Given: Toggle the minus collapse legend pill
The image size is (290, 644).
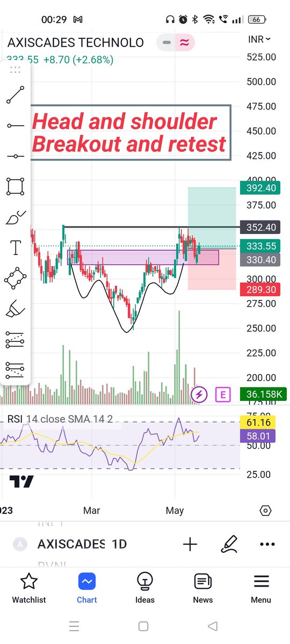Looking at the screenshot, I should 166,42.
